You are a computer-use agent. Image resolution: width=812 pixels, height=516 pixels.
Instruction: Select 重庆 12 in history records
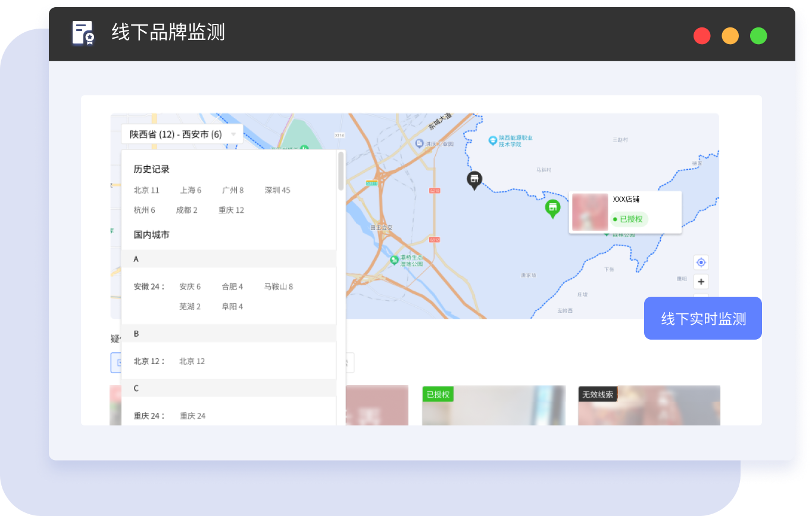tap(231, 210)
